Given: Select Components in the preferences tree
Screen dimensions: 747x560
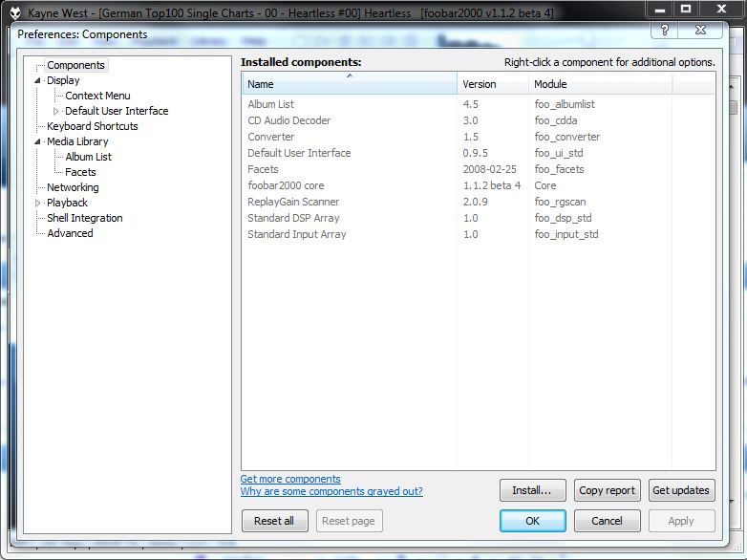Looking at the screenshot, I should coord(75,65).
